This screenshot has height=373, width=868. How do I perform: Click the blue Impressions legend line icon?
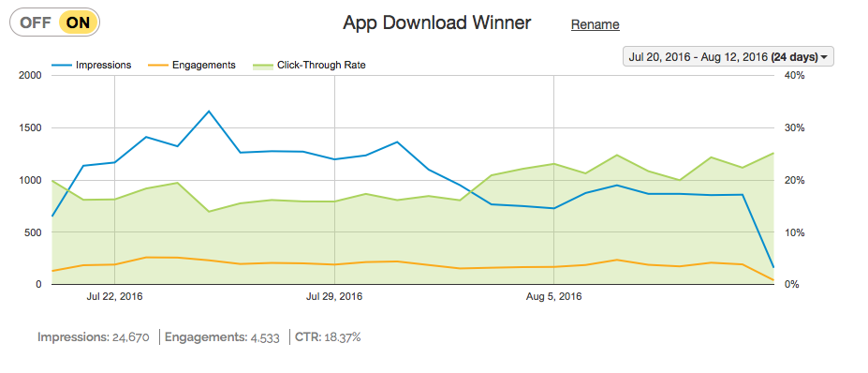pyautogui.click(x=62, y=66)
